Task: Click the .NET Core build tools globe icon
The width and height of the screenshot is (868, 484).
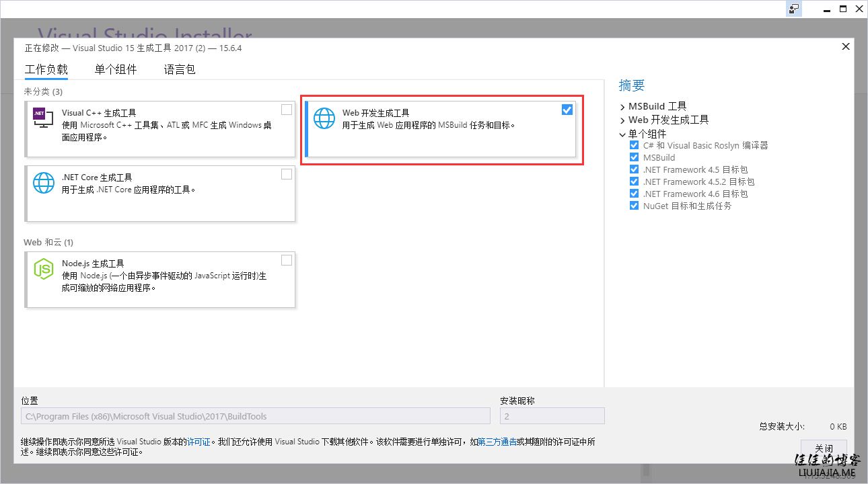Action: (x=44, y=183)
